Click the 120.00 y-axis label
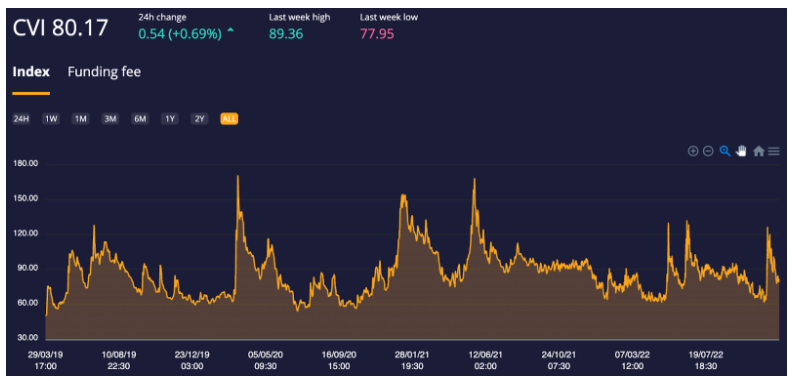The image size is (792, 381). click(x=26, y=233)
